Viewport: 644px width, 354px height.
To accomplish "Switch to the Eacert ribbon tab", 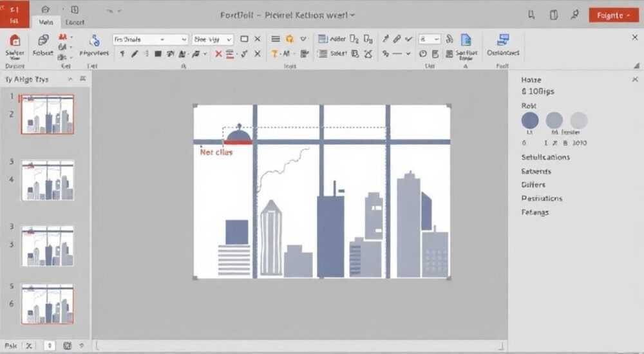I will pyautogui.click(x=75, y=22).
